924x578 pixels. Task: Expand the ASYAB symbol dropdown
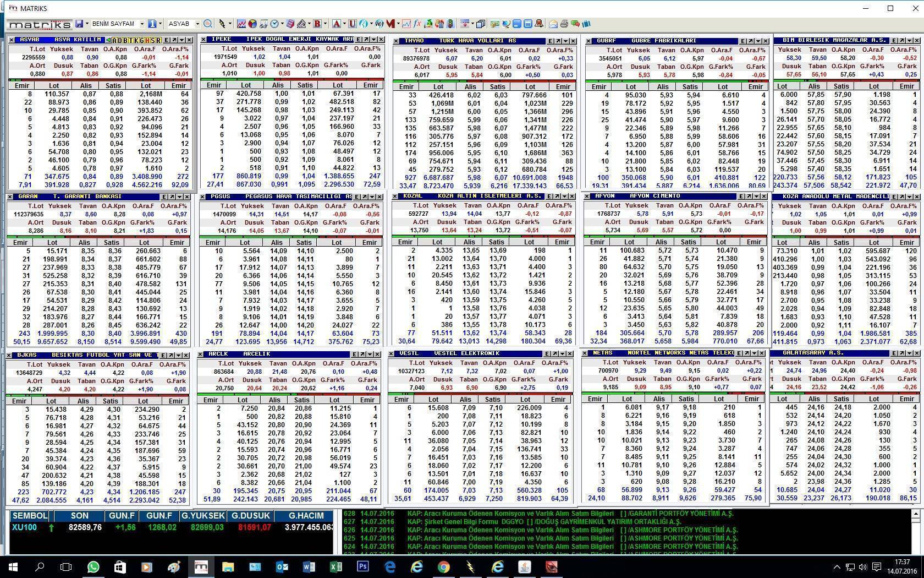coord(197,24)
